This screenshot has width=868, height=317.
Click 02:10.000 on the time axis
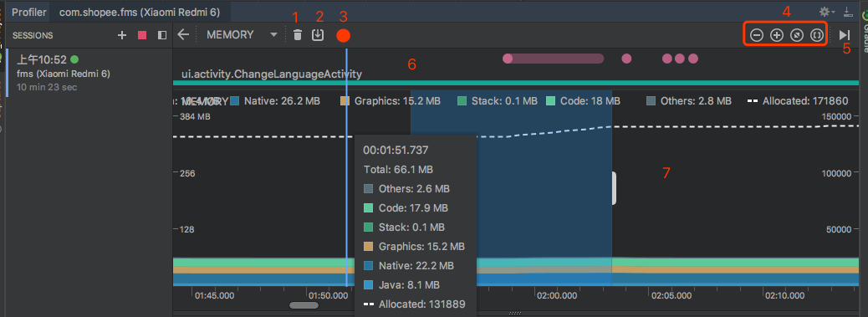click(x=786, y=295)
